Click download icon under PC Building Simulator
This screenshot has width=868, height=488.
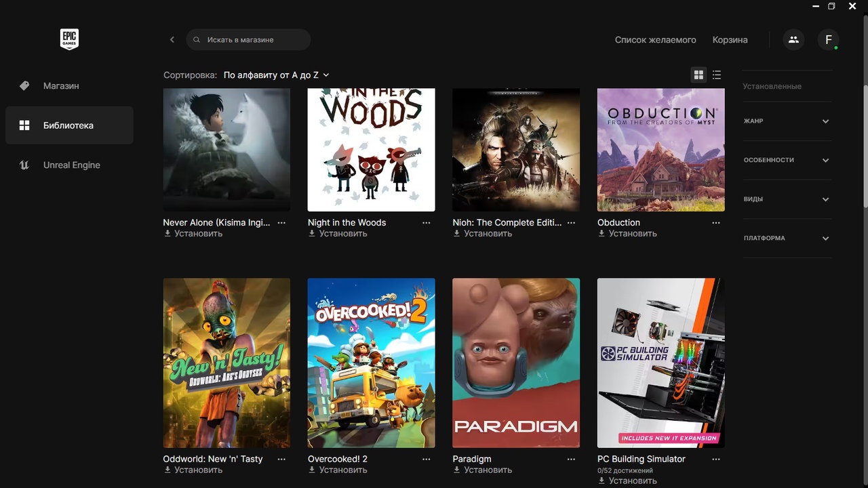[601, 481]
